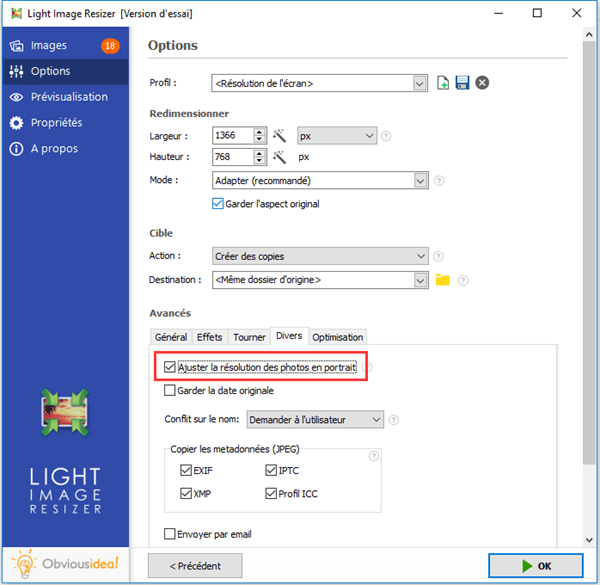This screenshot has width=600, height=585.
Task: Click the Light Image Resizer logo image
Action: click(65, 412)
